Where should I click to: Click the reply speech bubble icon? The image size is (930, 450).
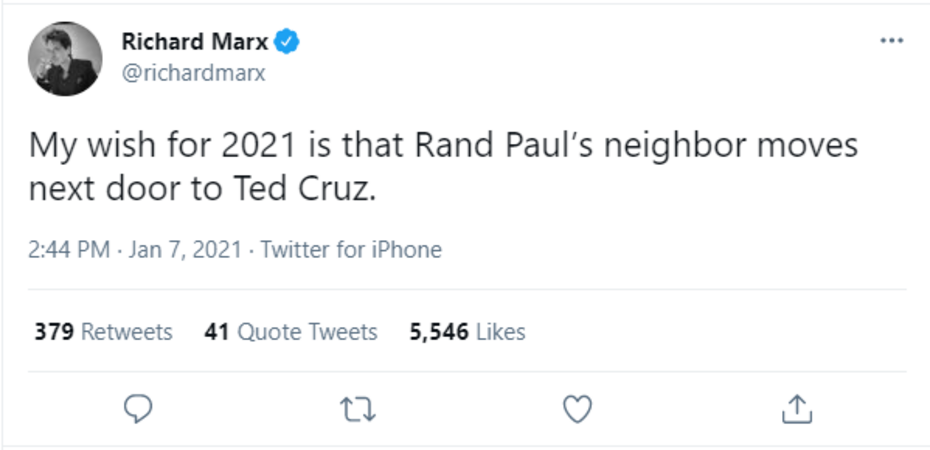138,407
